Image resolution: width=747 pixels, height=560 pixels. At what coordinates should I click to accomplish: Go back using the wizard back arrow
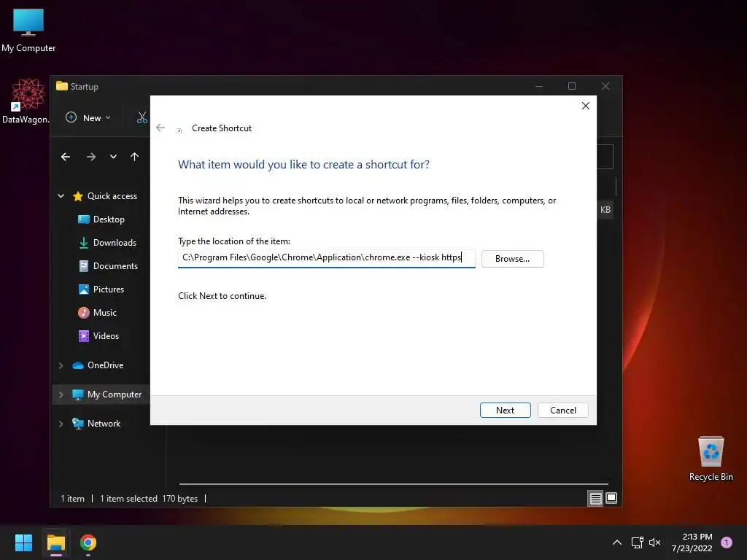(160, 128)
